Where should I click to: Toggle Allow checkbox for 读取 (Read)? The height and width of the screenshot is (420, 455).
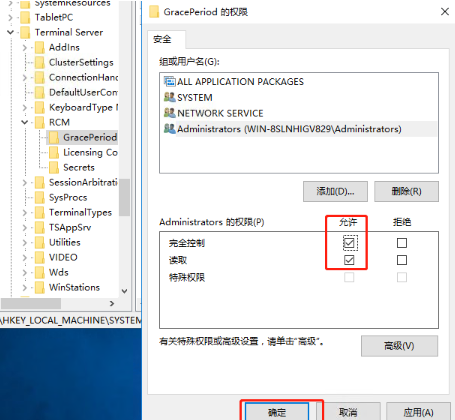coord(349,260)
